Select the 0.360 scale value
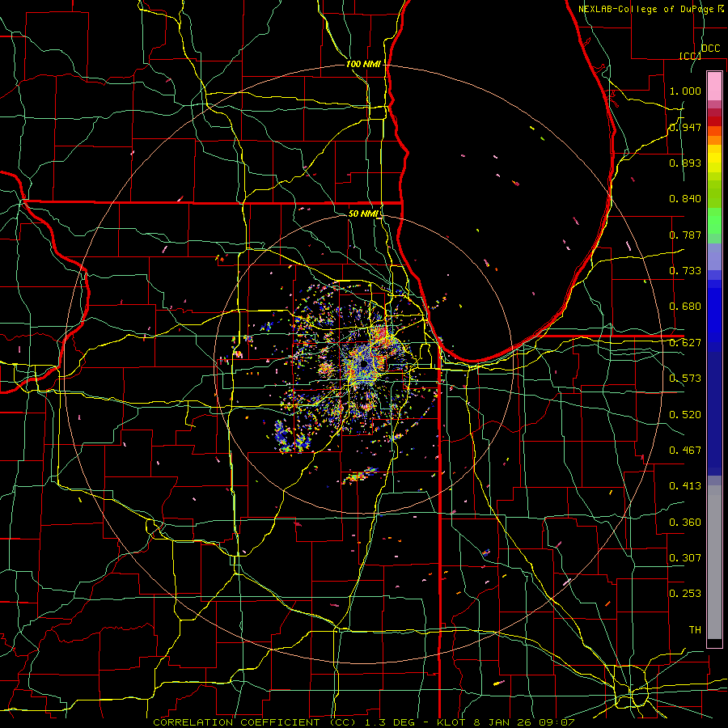 point(685,523)
